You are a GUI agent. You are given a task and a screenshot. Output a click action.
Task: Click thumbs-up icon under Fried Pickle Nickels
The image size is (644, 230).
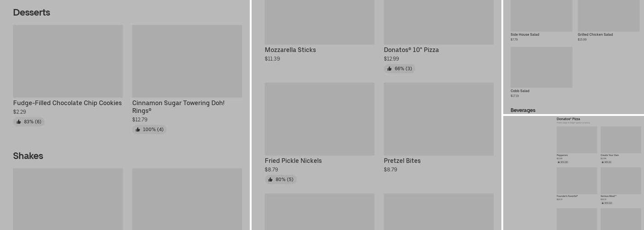click(x=270, y=179)
